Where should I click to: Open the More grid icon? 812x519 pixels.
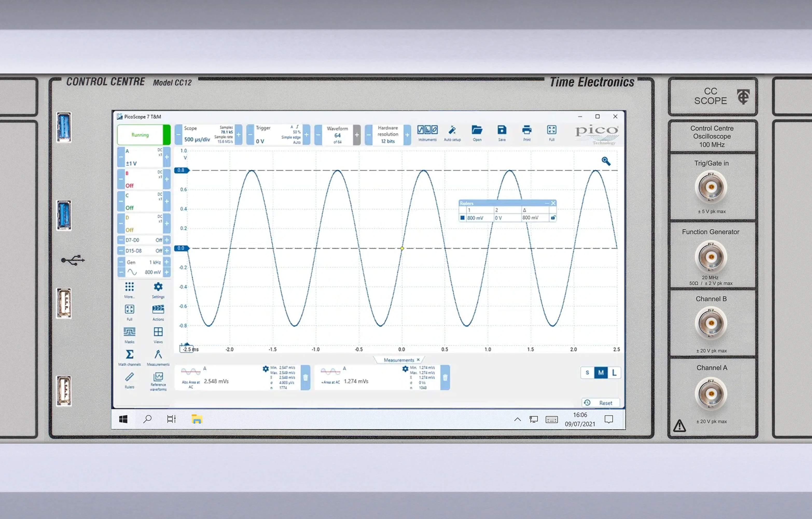click(x=129, y=287)
